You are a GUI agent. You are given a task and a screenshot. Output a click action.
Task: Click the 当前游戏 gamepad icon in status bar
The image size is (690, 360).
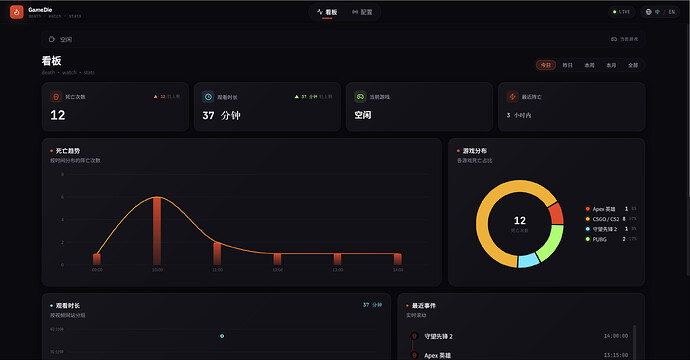pyautogui.click(x=614, y=39)
